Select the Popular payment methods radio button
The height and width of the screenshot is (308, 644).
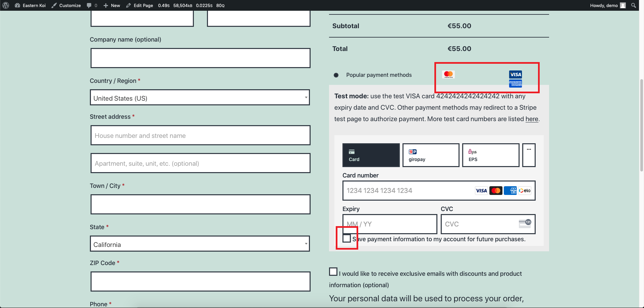336,75
